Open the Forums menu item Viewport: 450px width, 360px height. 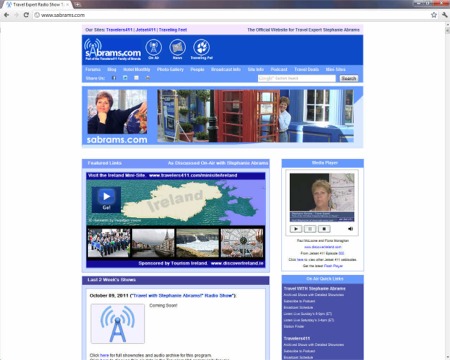[93, 69]
